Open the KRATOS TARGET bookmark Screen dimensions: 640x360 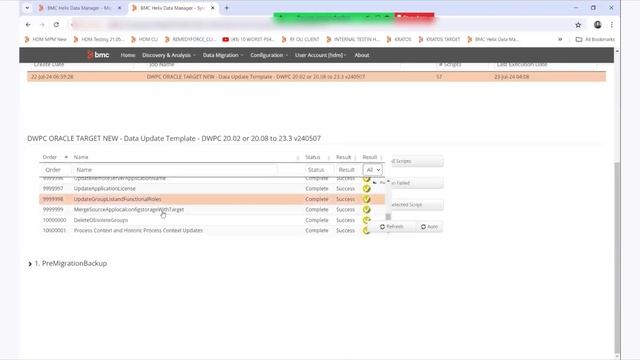(x=439, y=39)
